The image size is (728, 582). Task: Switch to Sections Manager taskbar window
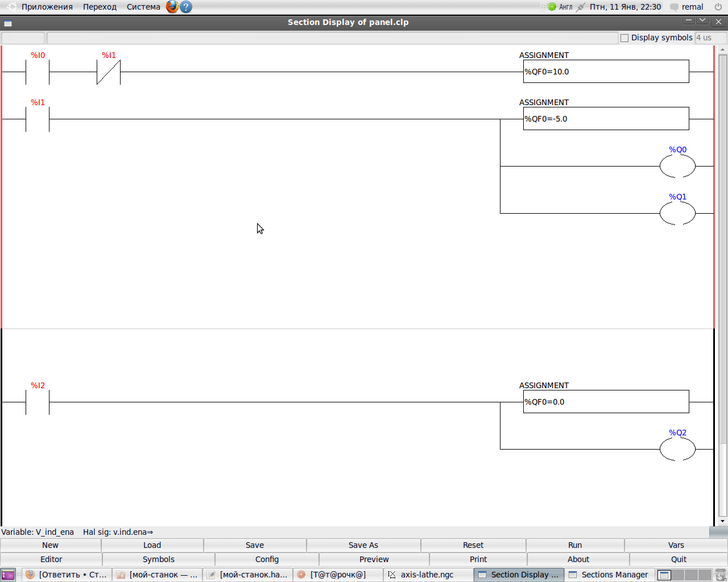click(x=610, y=575)
